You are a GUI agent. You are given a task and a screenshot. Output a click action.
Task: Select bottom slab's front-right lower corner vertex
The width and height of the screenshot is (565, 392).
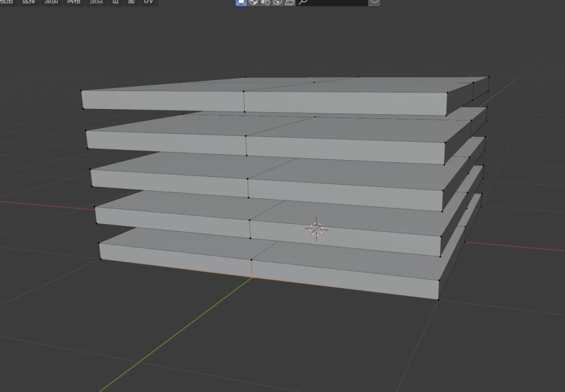(438, 299)
